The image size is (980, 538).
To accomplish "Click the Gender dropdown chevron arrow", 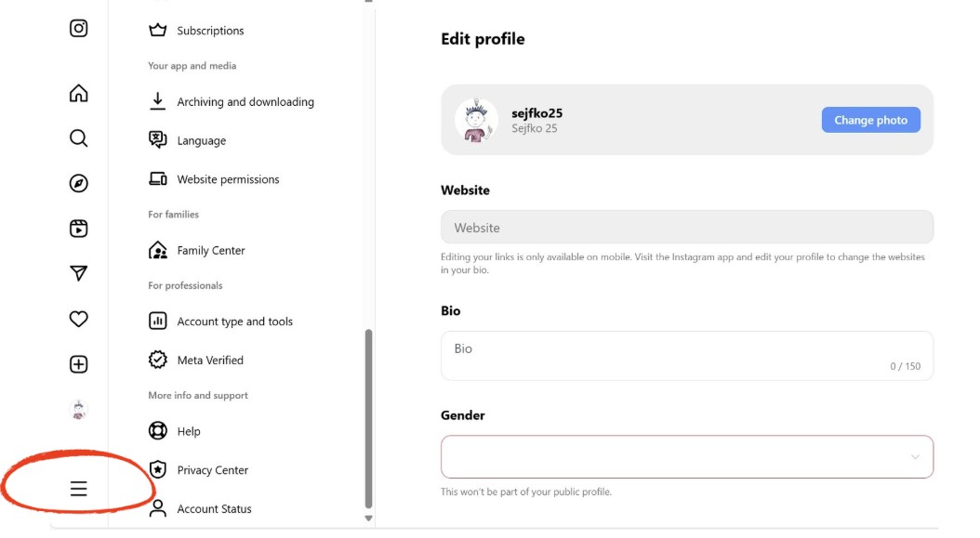I will (915, 457).
